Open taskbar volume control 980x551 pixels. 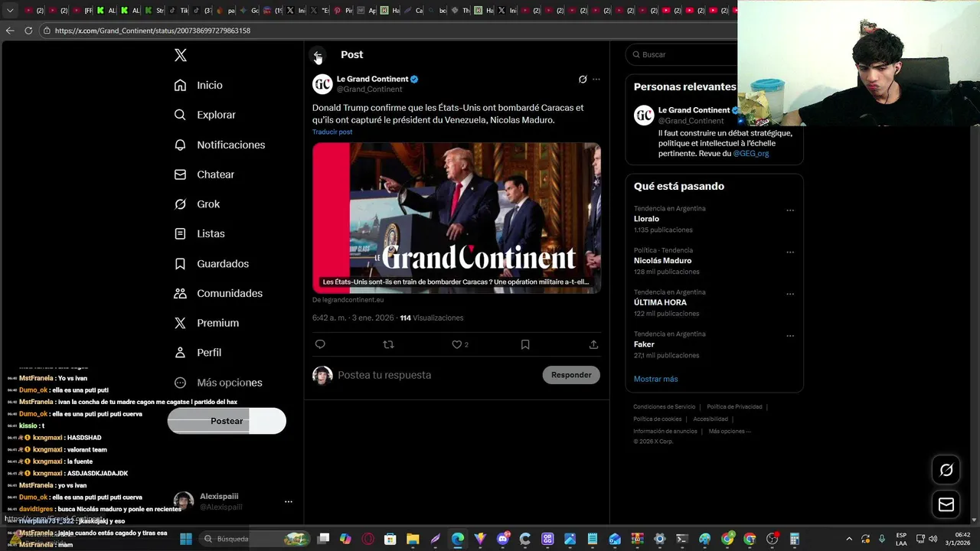click(933, 539)
